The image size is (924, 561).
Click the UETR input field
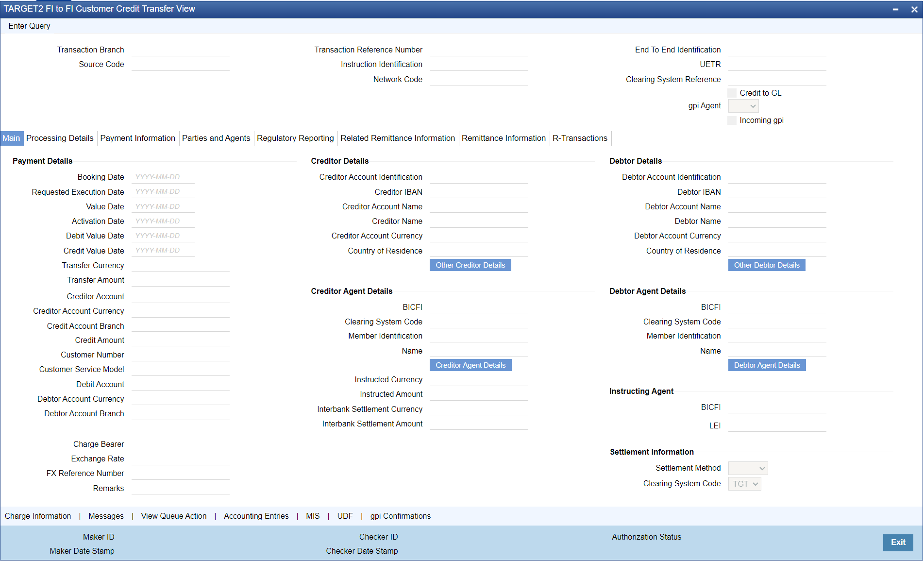click(x=777, y=65)
